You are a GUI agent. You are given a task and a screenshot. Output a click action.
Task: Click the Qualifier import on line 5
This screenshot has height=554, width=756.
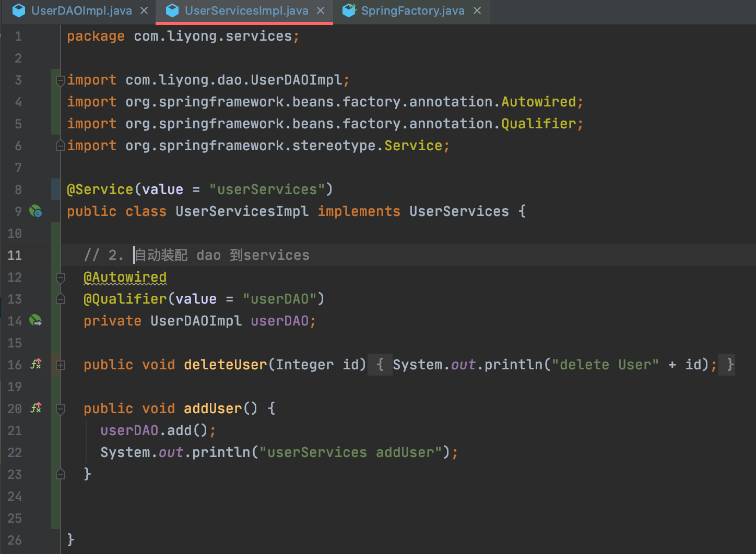[x=539, y=124]
